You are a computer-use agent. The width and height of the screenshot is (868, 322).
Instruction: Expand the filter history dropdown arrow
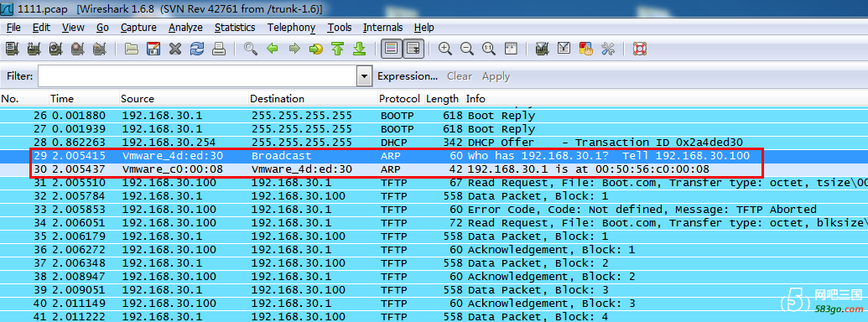point(364,76)
